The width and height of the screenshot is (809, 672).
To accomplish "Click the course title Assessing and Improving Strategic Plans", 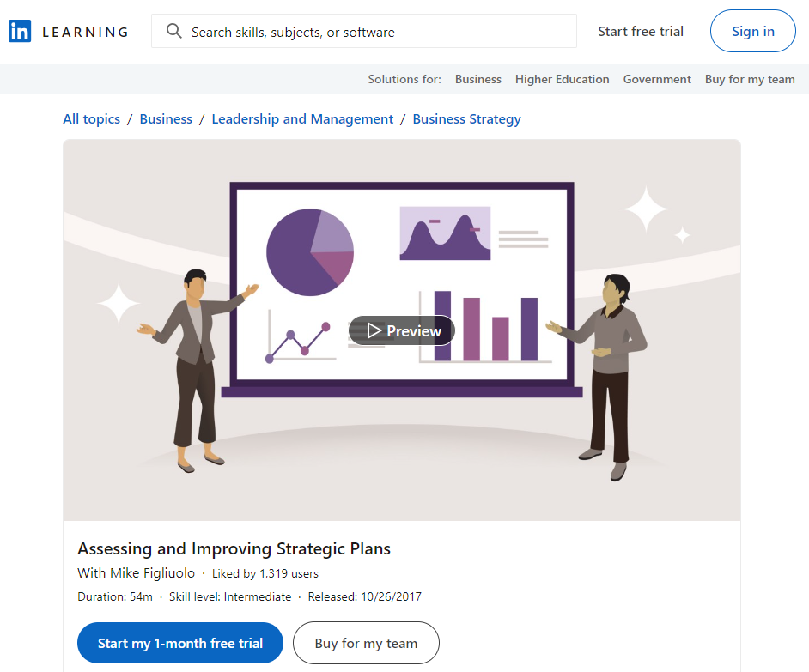I will [234, 548].
